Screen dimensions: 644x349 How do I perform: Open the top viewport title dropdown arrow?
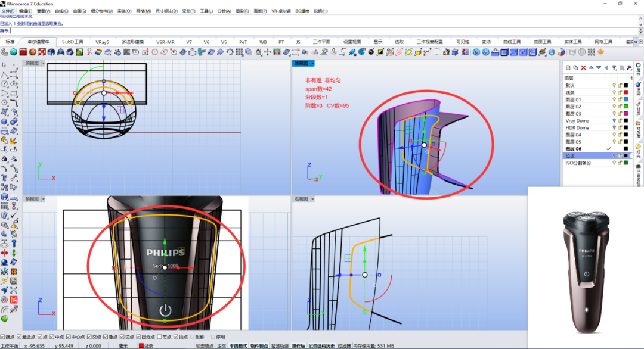43,63
